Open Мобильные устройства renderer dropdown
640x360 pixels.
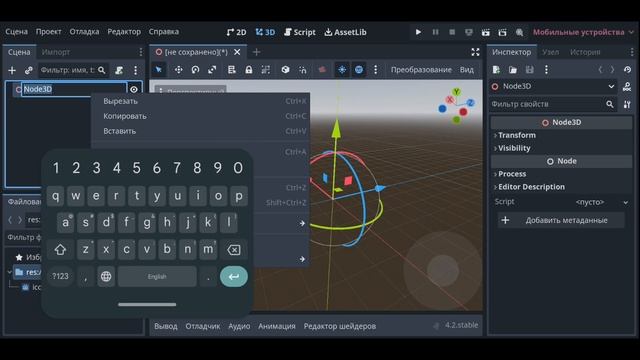coord(583,32)
